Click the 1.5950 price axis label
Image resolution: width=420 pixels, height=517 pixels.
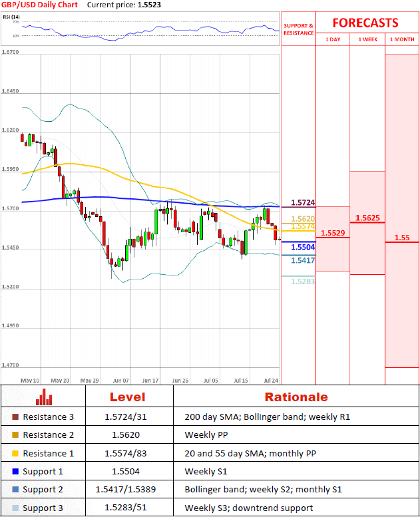click(10, 169)
